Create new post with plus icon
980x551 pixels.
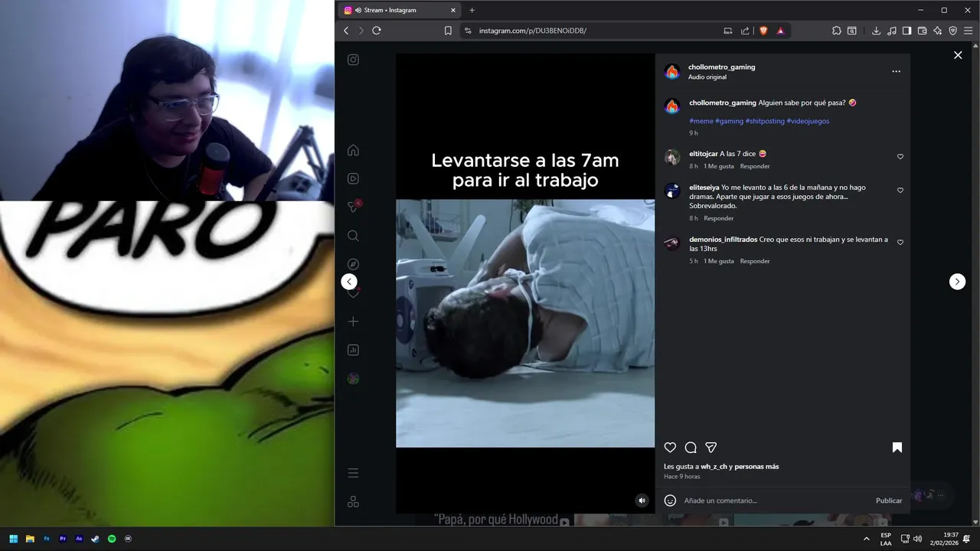[353, 321]
